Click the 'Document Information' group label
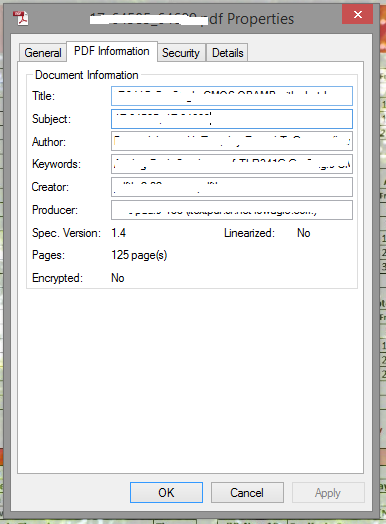Screen dimensions: 386x524 [x=87, y=75]
